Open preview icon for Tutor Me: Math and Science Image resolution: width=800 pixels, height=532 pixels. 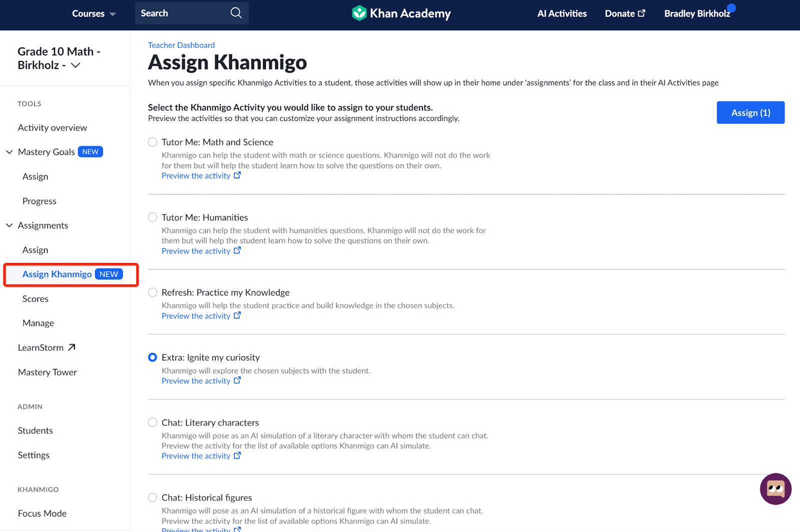click(237, 175)
